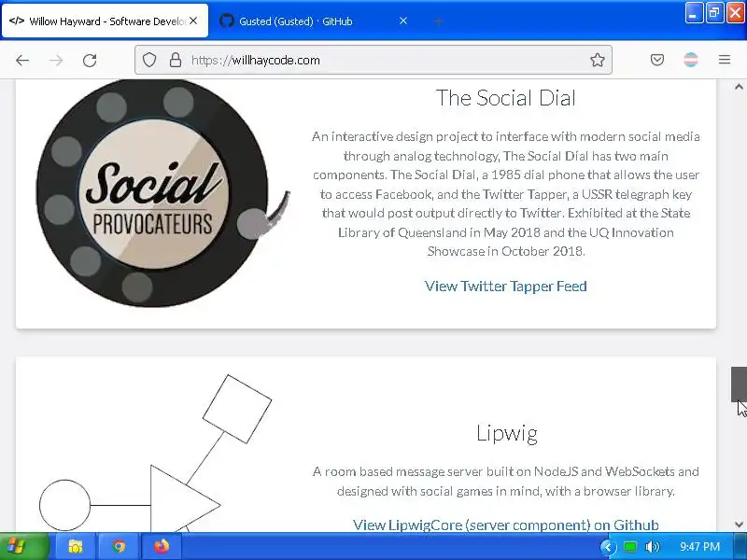Launch Chrome from the taskbar
The width and height of the screenshot is (747, 560).
click(119, 546)
